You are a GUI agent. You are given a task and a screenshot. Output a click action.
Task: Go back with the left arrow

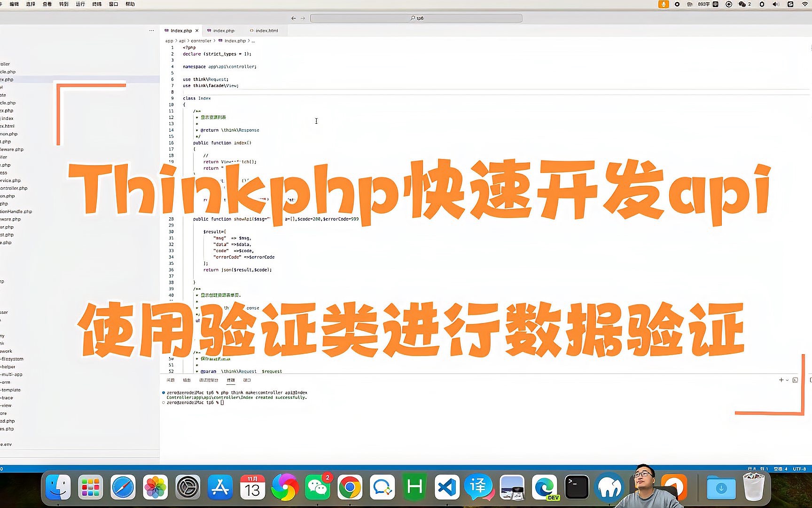[294, 18]
